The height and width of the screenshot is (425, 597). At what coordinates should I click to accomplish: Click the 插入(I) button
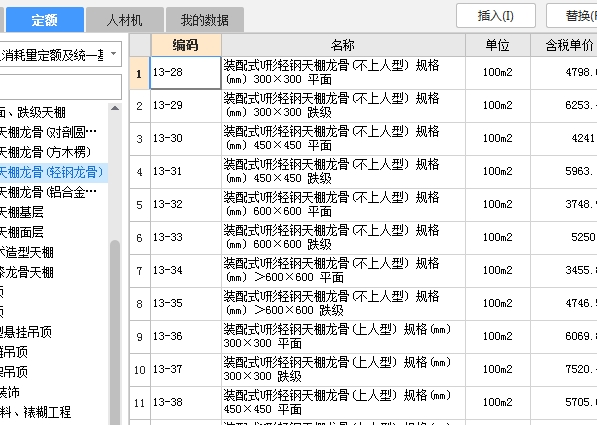click(x=496, y=16)
